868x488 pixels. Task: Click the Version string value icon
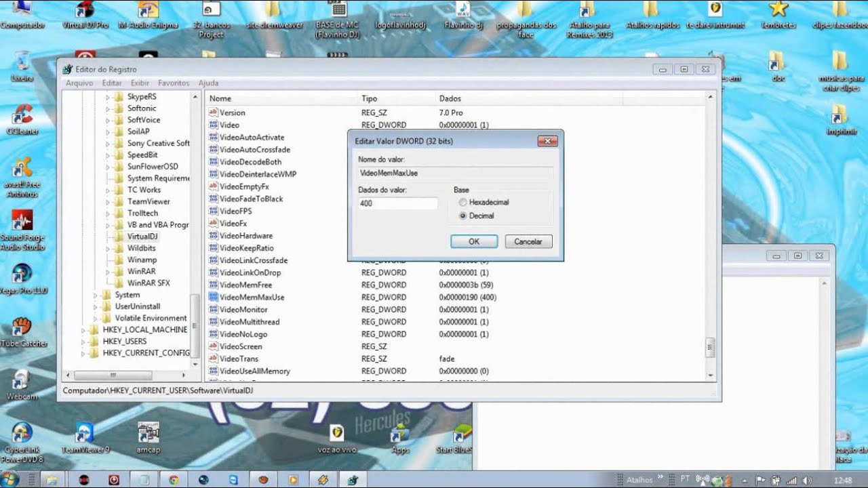[213, 113]
